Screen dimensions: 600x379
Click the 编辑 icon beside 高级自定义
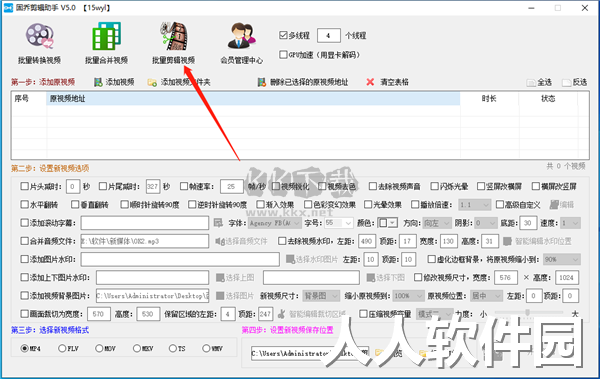point(554,205)
